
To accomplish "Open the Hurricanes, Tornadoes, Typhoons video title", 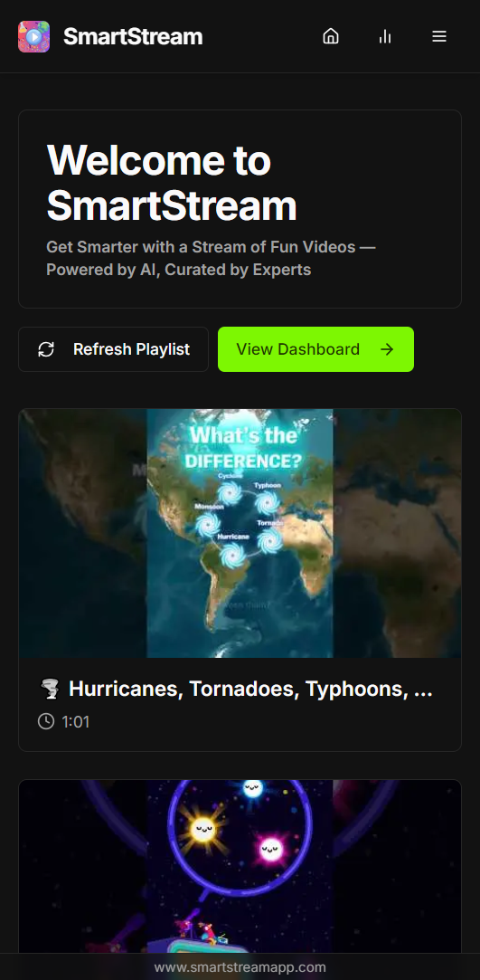I will click(250, 689).
